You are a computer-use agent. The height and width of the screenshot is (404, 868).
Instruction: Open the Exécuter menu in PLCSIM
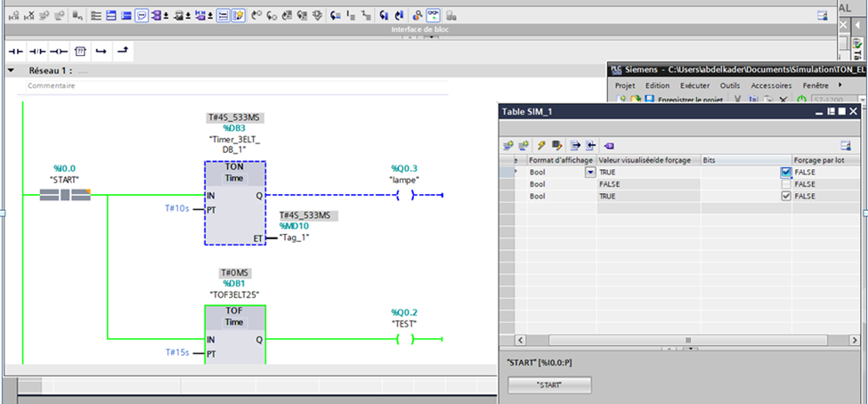(x=694, y=85)
